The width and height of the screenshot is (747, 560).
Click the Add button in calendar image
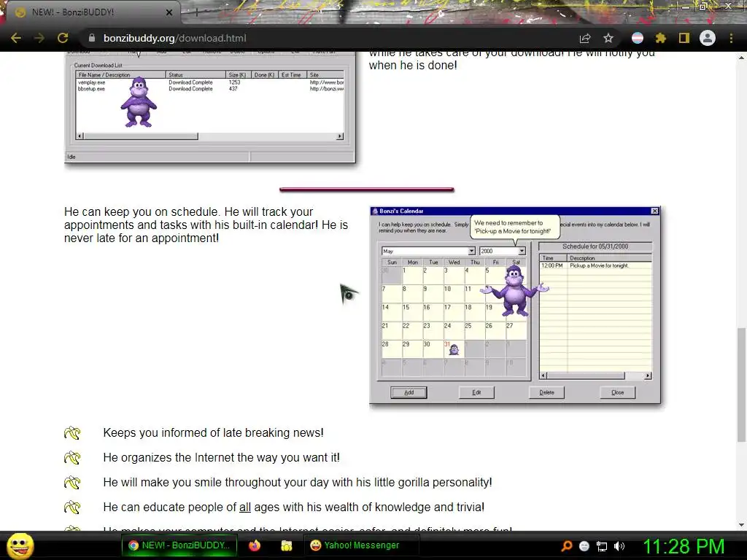pos(409,392)
